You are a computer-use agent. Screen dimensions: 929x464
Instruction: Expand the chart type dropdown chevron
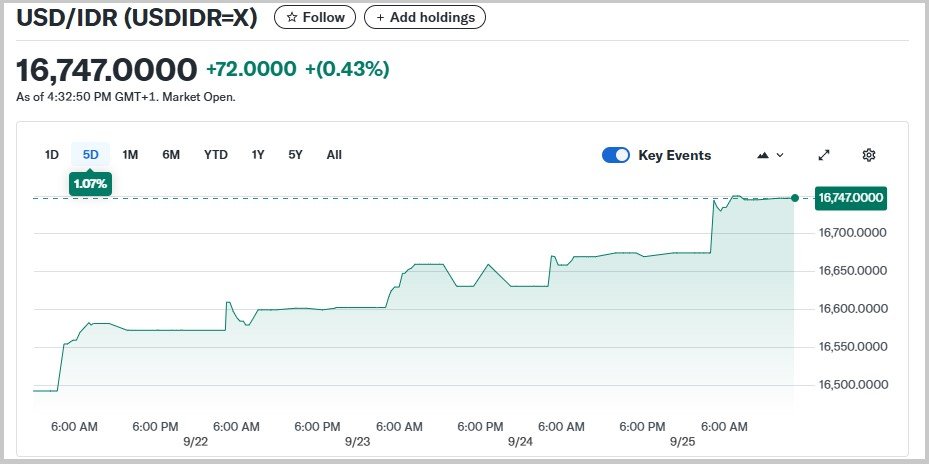[780, 155]
